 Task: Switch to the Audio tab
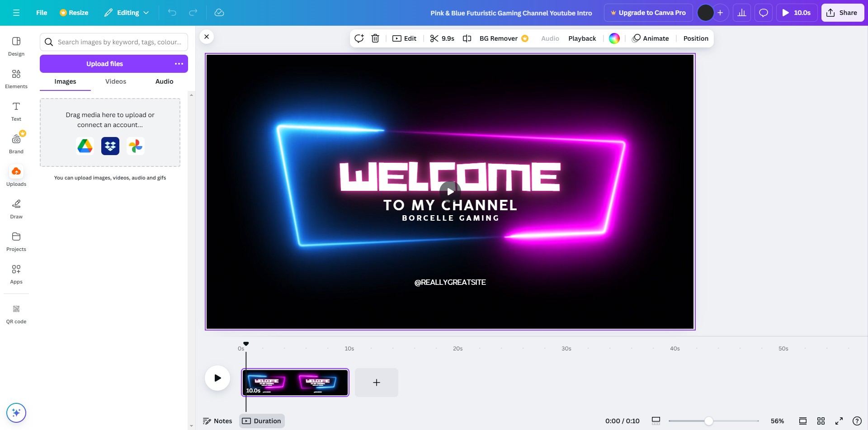pos(164,81)
